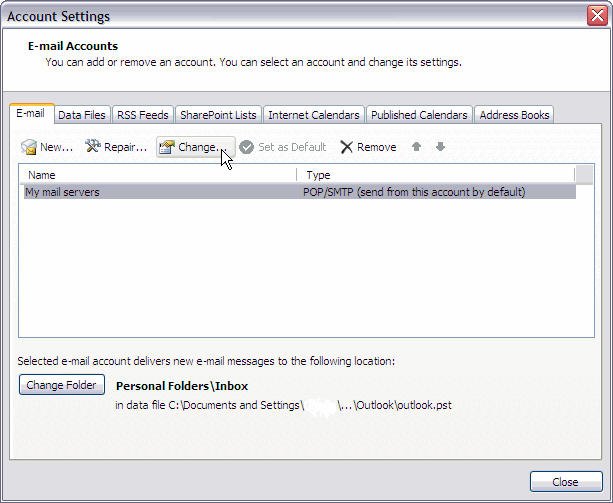Click the 'POP/SMTP (send from this account by default)' cell
The height and width of the screenshot is (503, 613).
[414, 192]
